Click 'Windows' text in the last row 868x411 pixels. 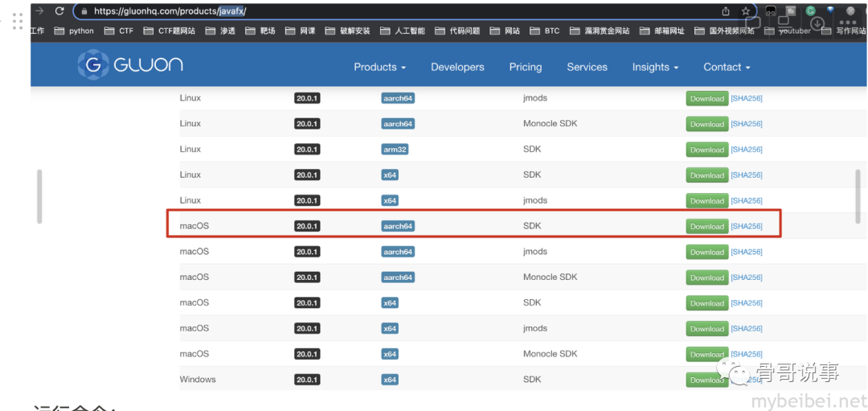click(198, 380)
